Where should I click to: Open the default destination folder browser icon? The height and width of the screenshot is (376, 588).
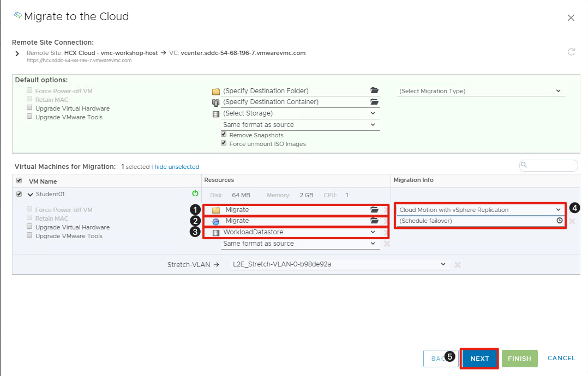coord(374,91)
